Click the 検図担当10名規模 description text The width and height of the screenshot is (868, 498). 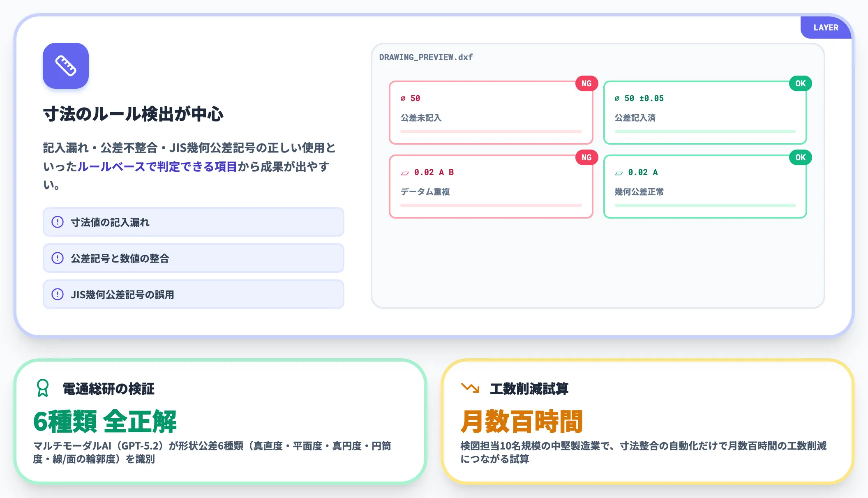(643, 452)
